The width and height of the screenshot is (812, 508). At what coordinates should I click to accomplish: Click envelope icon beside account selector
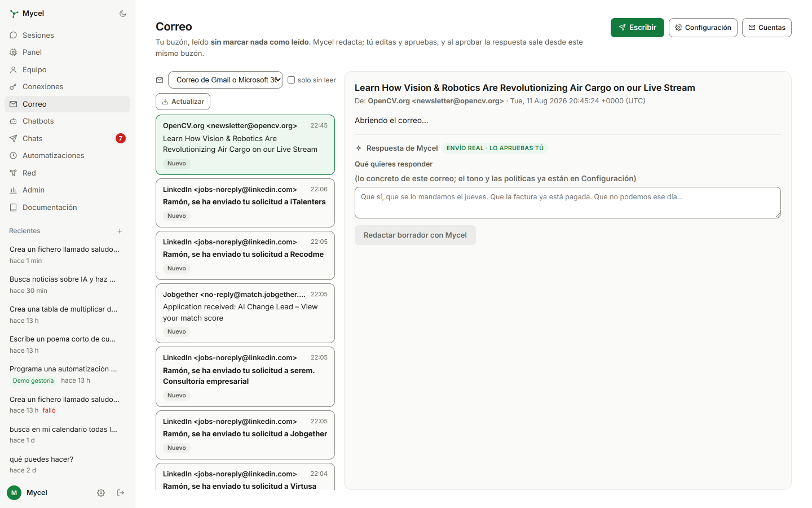(160, 80)
